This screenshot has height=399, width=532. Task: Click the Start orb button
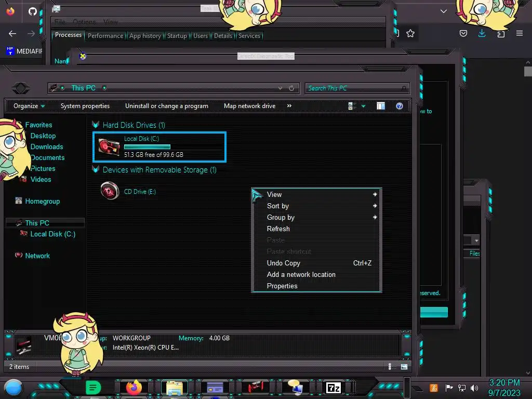(14, 388)
